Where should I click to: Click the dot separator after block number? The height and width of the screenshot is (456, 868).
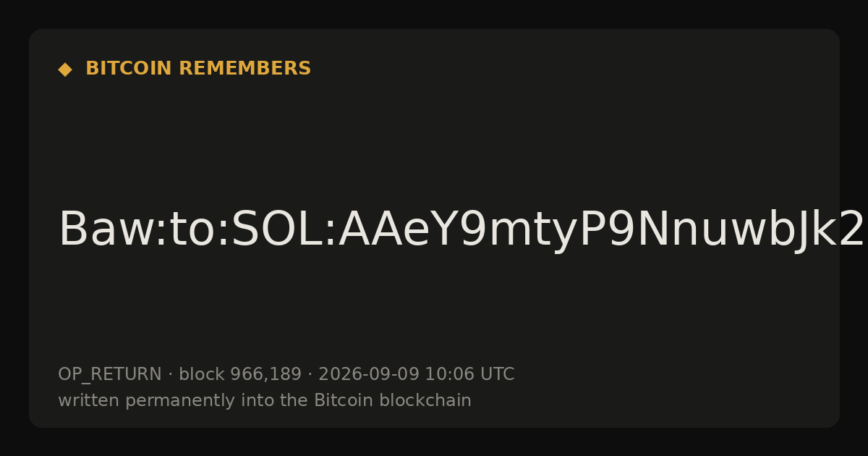coord(310,375)
